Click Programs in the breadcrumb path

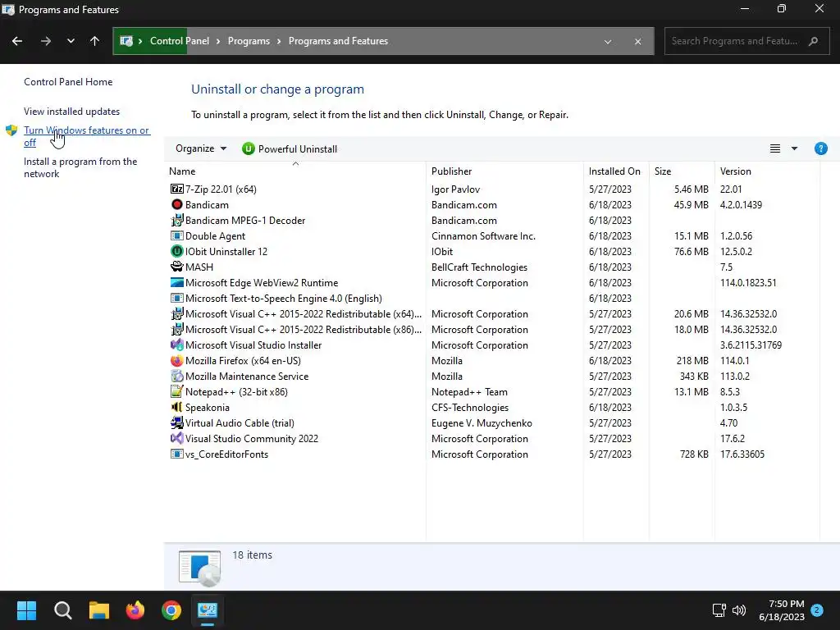(249, 41)
